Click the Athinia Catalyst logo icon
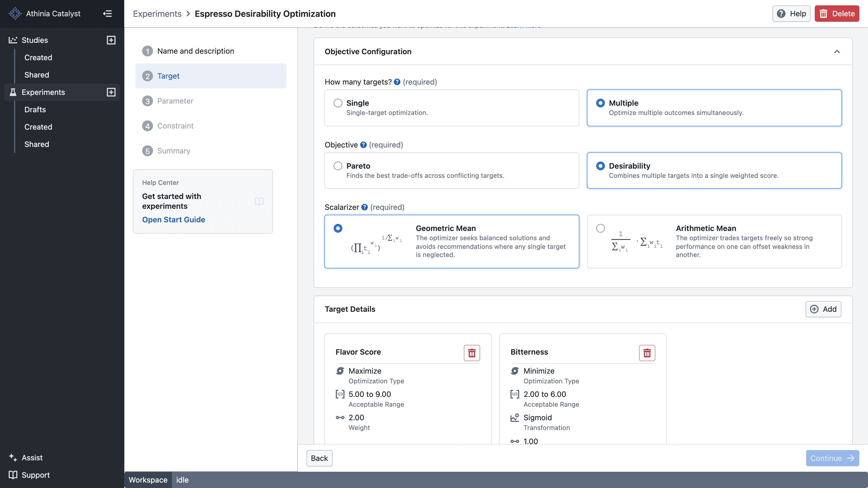 pos(15,14)
